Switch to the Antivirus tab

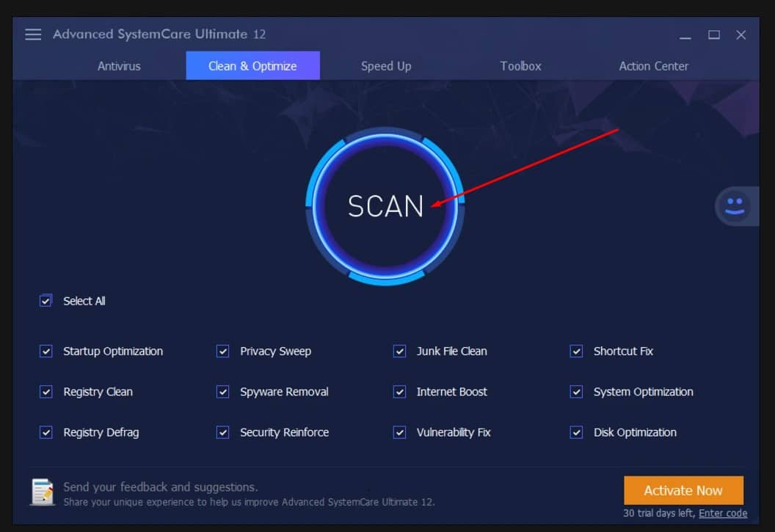coord(119,66)
